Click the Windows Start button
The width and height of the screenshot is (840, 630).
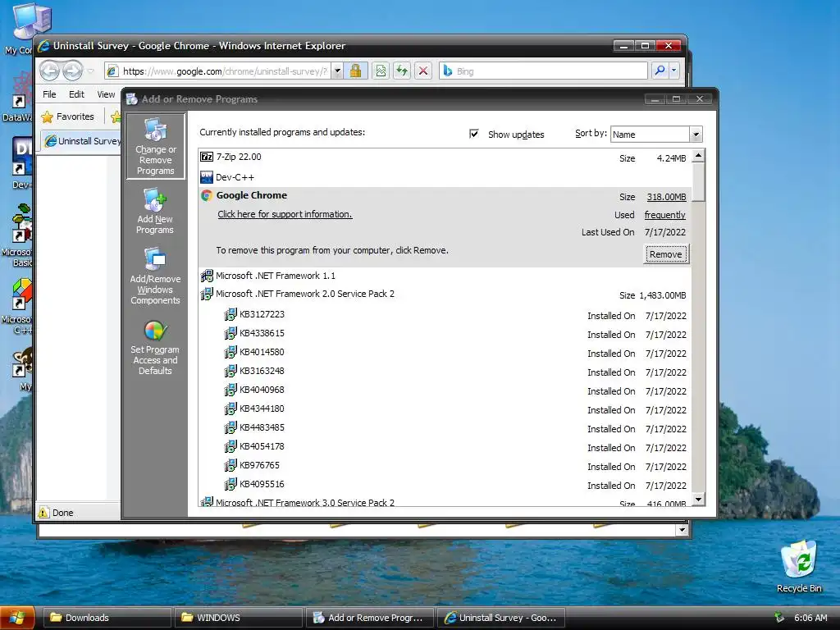(x=18, y=618)
